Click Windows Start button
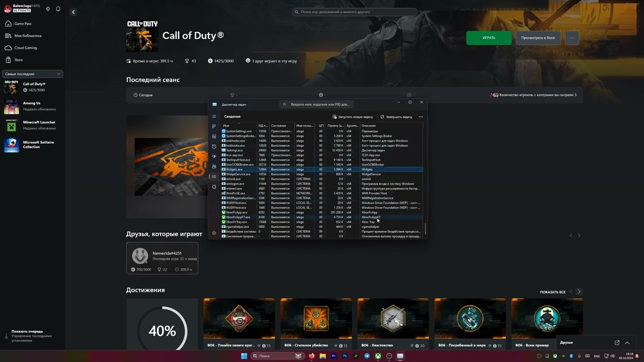644x362 pixels. (244, 356)
